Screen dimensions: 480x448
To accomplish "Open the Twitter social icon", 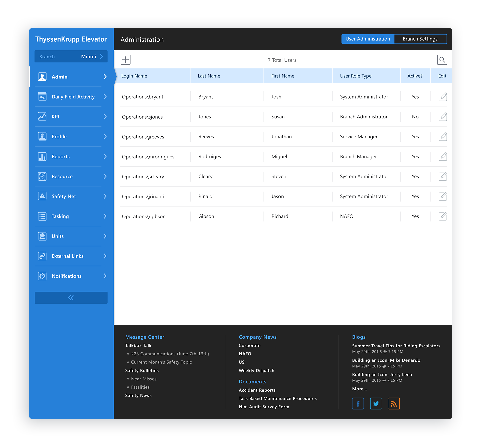I will (376, 403).
